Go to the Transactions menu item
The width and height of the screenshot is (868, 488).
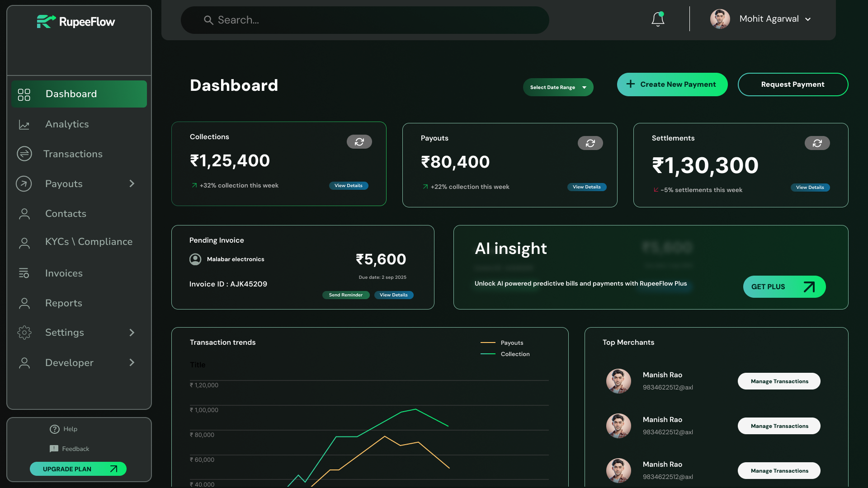(73, 154)
